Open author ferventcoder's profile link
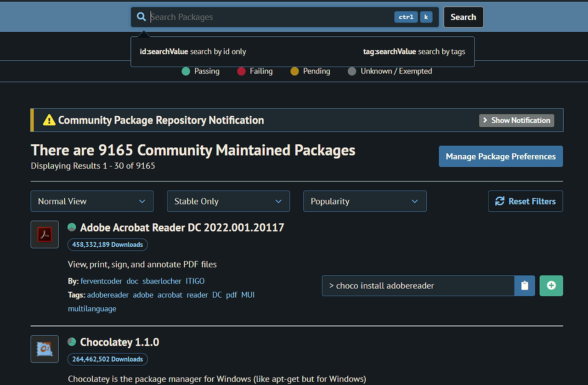This screenshot has height=385, width=588. [101, 281]
